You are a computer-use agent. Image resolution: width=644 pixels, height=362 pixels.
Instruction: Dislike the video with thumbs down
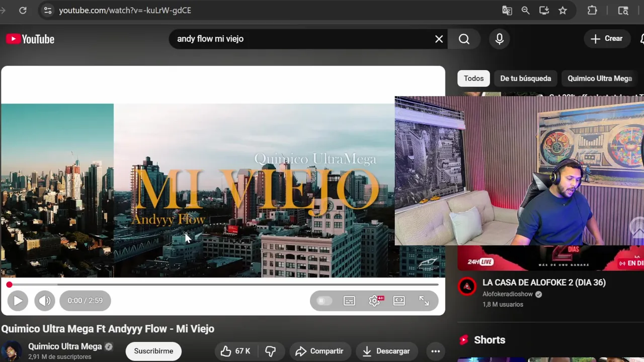[x=271, y=351]
